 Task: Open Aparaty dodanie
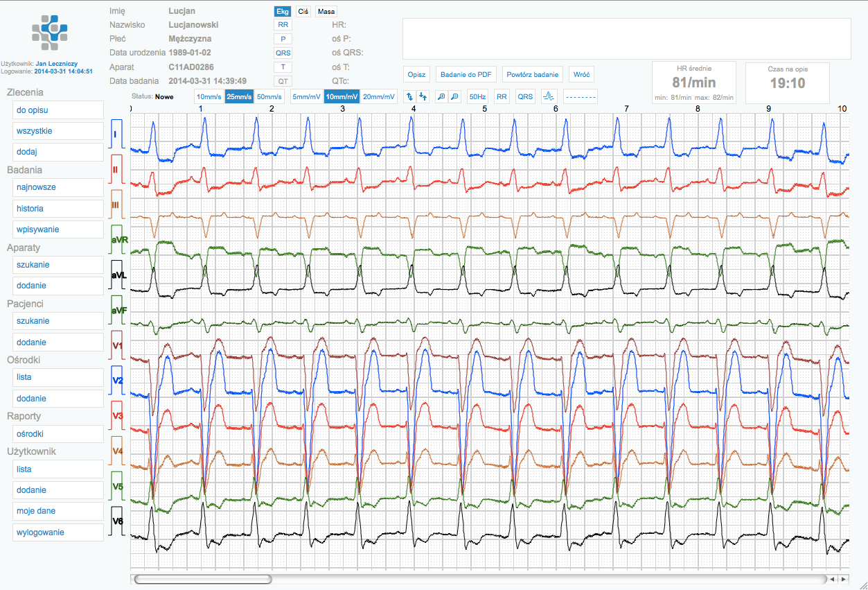[58, 286]
